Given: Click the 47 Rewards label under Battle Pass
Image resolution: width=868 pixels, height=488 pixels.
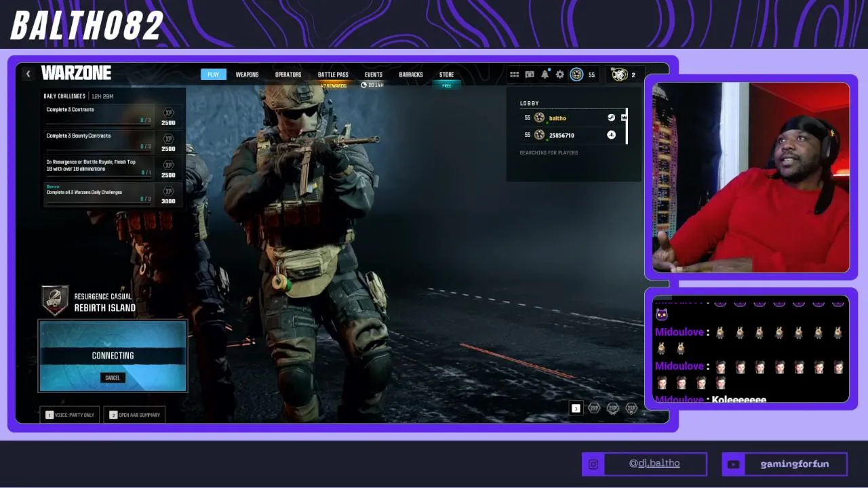Looking at the screenshot, I should (x=333, y=86).
